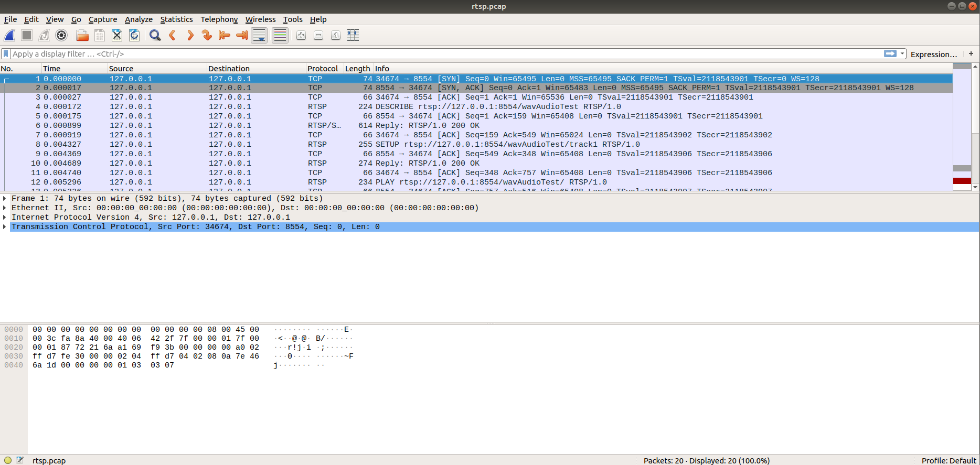This screenshot has height=465, width=980.
Task: Open the Help menu
Action: tap(318, 19)
